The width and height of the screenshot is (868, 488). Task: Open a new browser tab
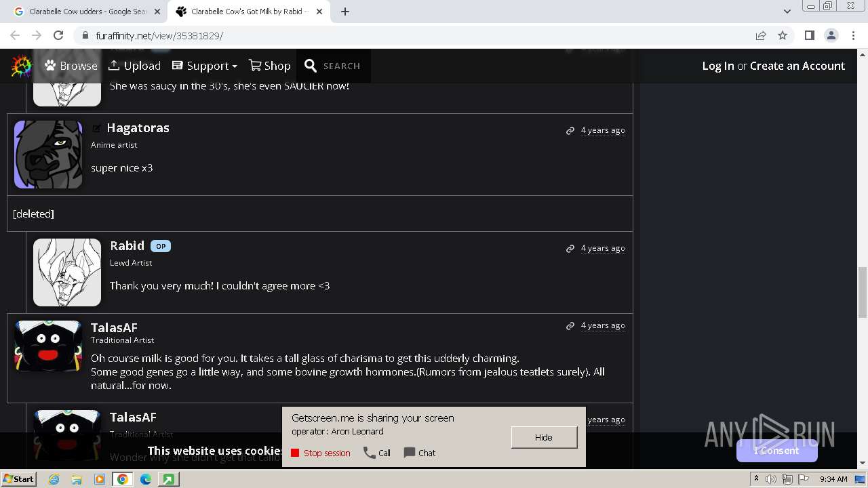345,12
